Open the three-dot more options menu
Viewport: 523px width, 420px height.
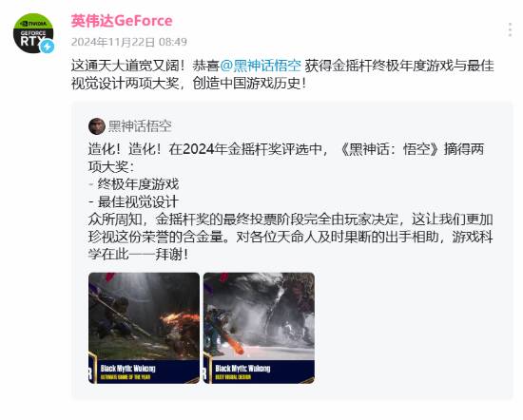(x=510, y=29)
